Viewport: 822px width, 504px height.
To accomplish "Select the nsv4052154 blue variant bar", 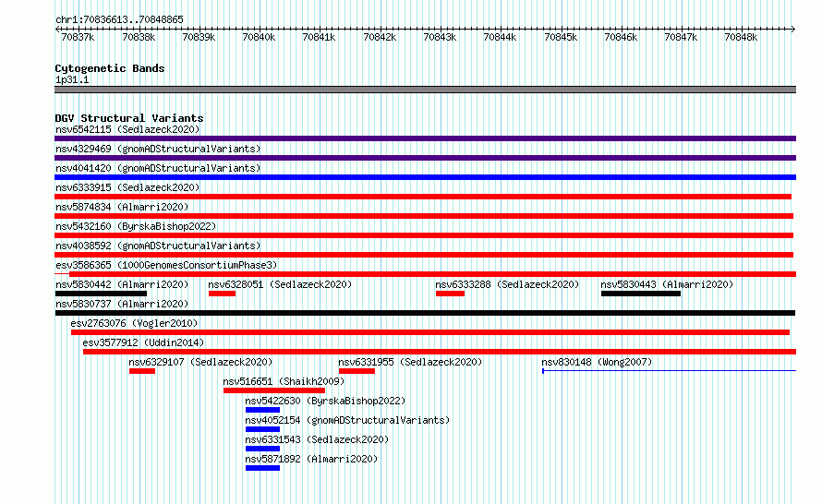I will (x=262, y=429).
